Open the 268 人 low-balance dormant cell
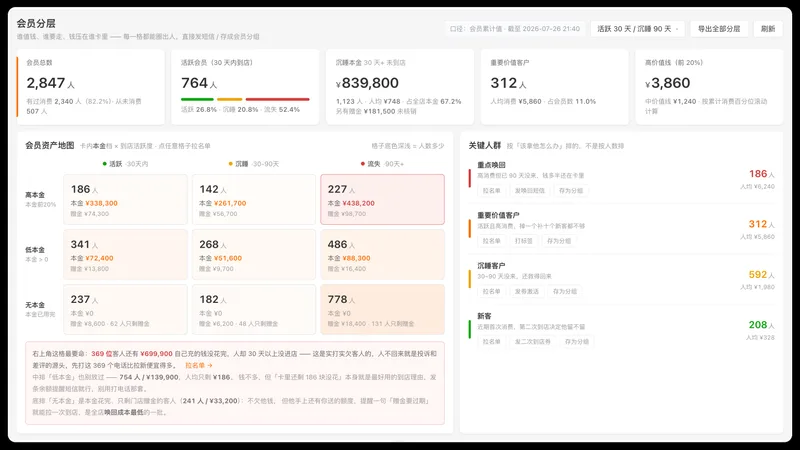 click(x=254, y=255)
